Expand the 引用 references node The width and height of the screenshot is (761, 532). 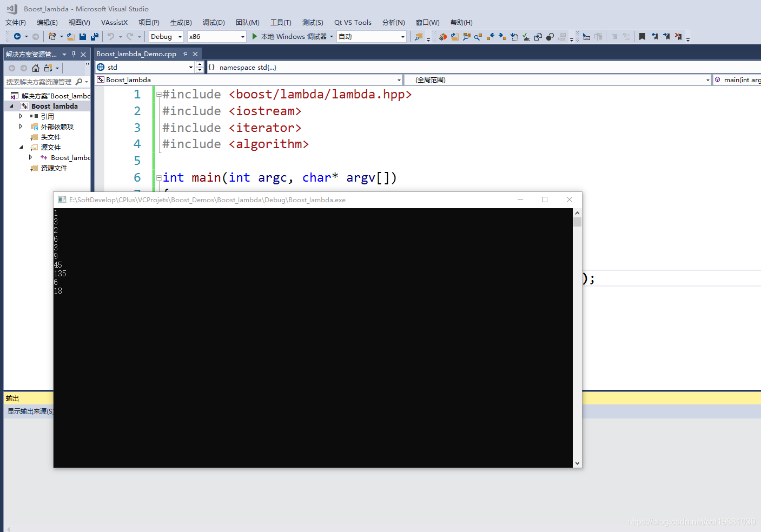click(21, 116)
